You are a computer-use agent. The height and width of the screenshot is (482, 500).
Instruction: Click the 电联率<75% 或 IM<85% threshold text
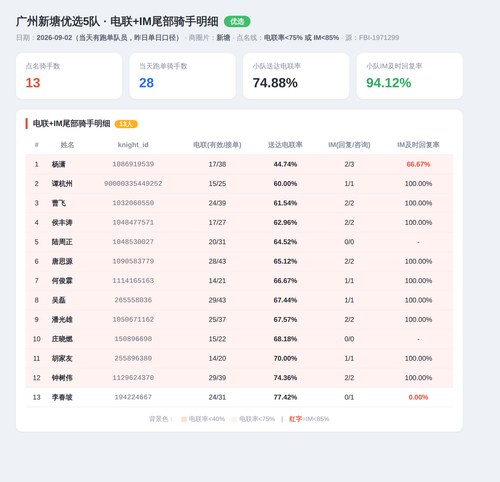tap(301, 38)
